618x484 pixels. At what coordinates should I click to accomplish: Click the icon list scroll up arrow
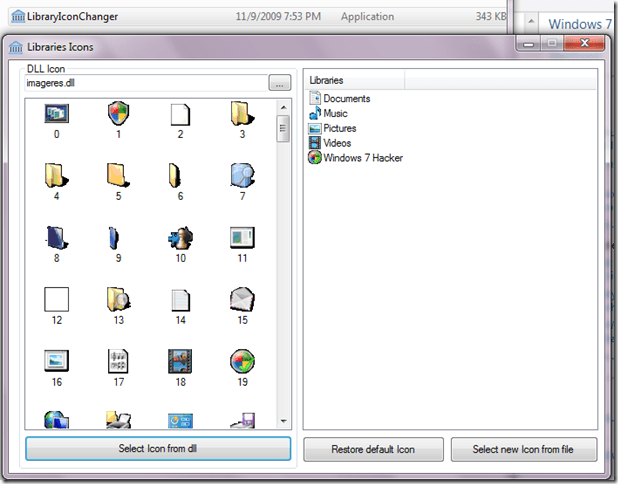coord(283,107)
